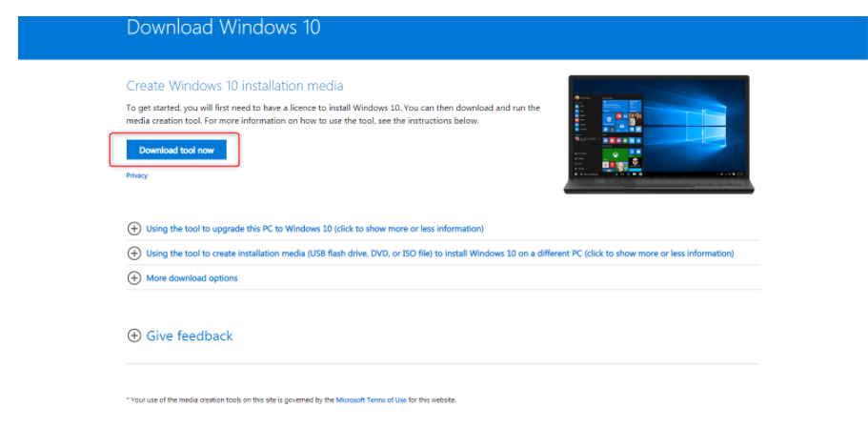868x428 pixels.
Task: Click plus icon next to Give feedback
Action: click(133, 336)
